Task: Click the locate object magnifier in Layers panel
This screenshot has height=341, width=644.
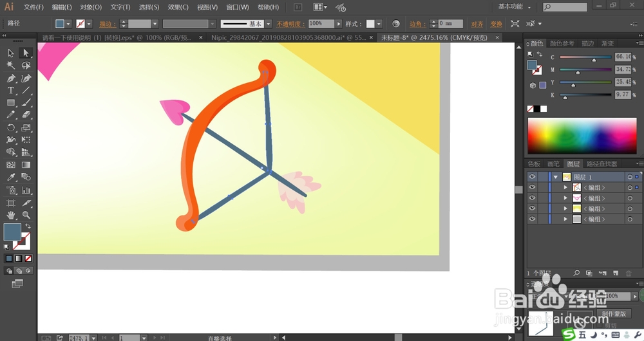Action: click(576, 273)
